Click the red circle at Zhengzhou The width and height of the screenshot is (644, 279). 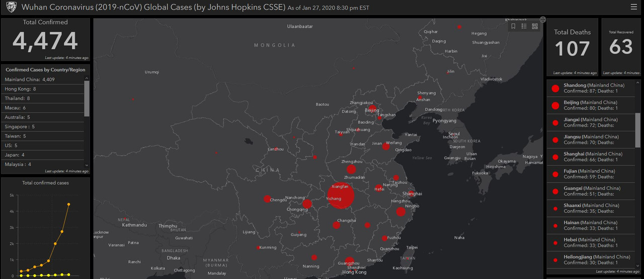point(351,169)
